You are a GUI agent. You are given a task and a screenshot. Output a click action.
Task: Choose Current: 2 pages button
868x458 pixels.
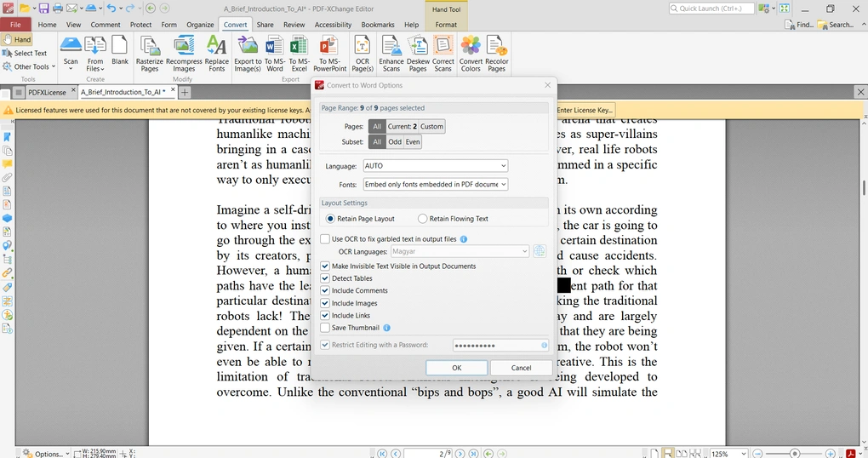(x=402, y=126)
